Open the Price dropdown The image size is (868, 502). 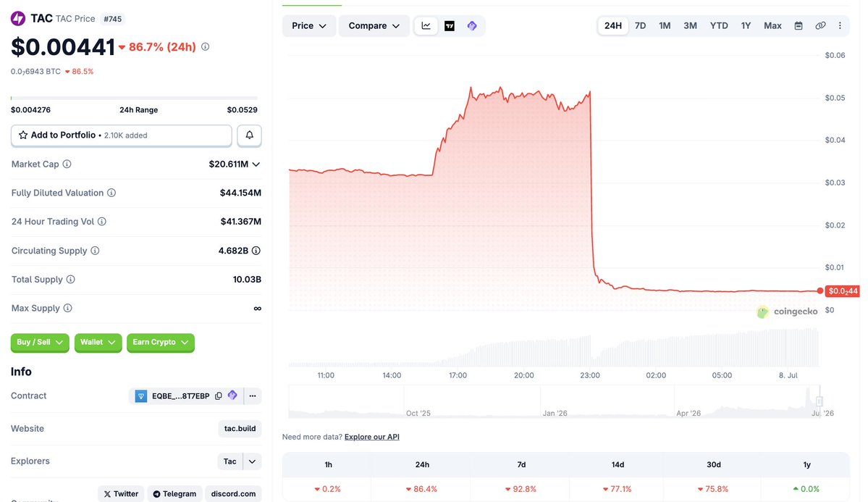[x=309, y=26]
